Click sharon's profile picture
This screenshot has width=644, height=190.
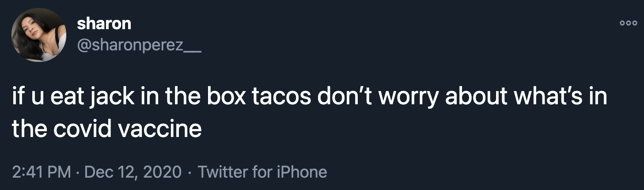pyautogui.click(x=38, y=35)
